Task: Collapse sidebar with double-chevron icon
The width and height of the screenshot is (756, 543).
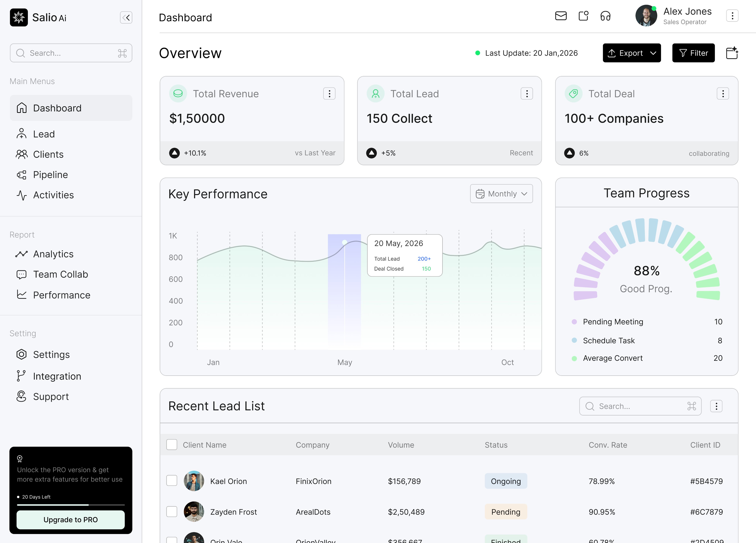Action: click(x=126, y=18)
